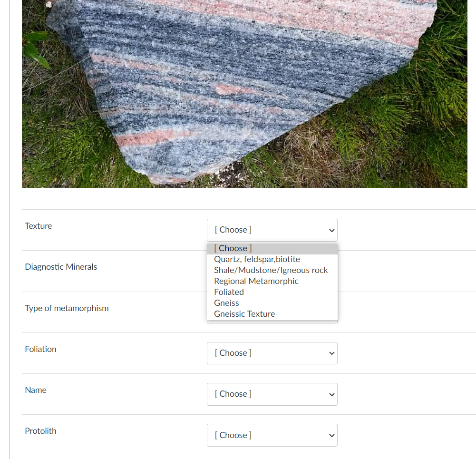Pick the 'Gneissic Texture' option
This screenshot has height=459, width=476.
tap(272, 314)
